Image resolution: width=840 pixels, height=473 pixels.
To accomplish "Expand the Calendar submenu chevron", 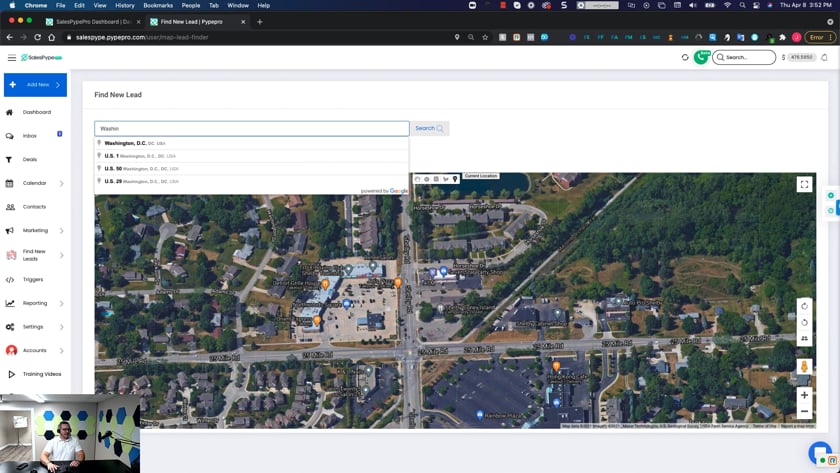I will coord(62,183).
